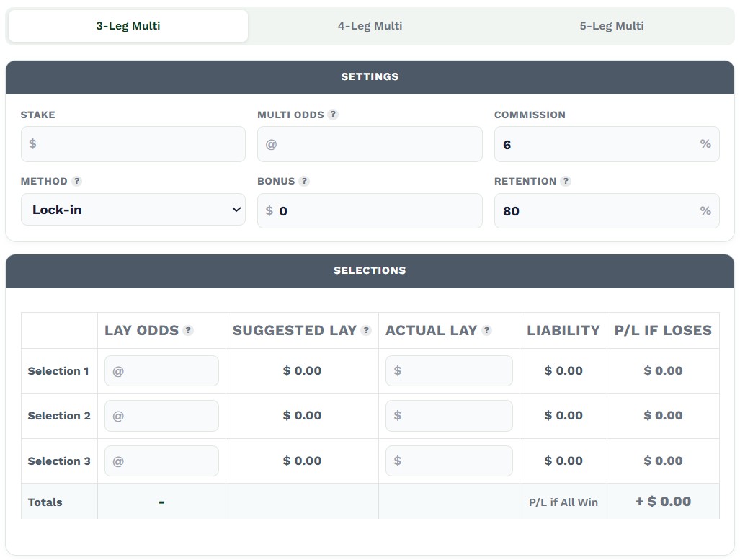This screenshot has height=560, width=740.
Task: Click Selection 2 liability value
Action: (x=563, y=416)
